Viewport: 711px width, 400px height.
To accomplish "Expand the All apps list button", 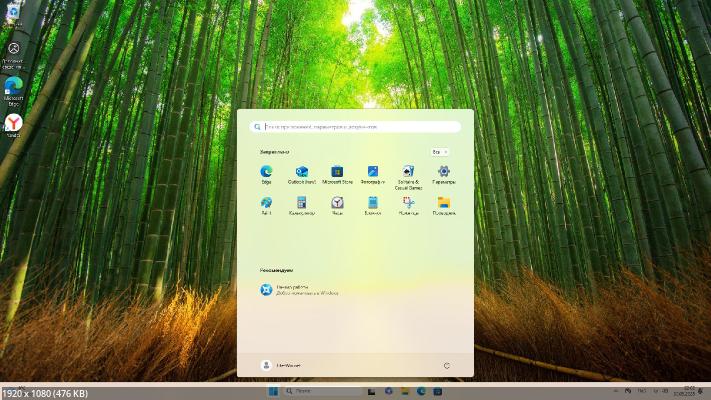I will click(439, 152).
